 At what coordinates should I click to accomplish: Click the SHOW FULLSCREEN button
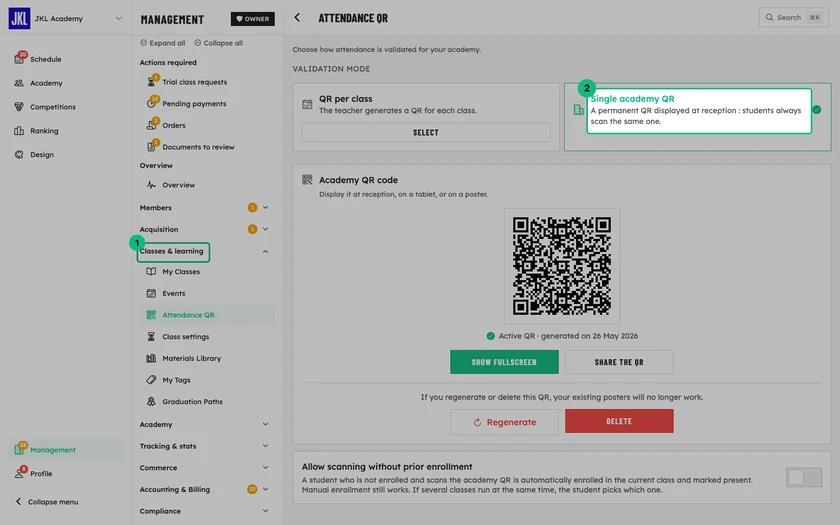click(x=504, y=362)
